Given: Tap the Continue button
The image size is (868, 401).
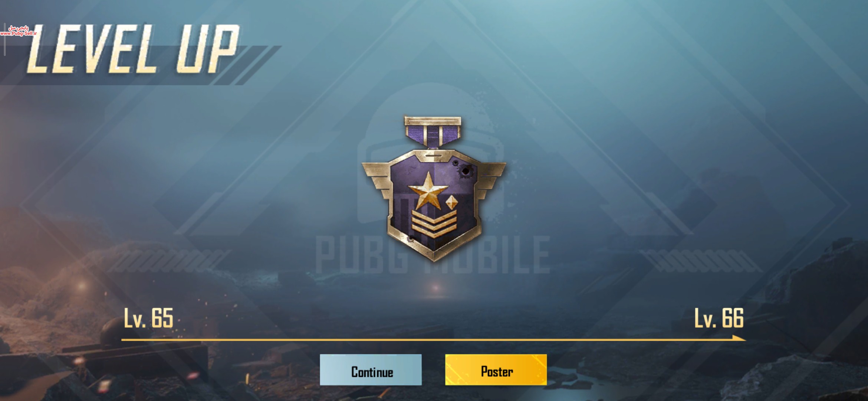Looking at the screenshot, I should point(371,370).
